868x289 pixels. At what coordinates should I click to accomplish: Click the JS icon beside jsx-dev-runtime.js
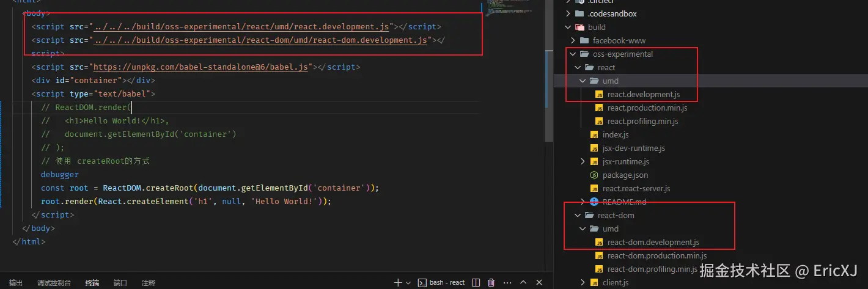[594, 148]
